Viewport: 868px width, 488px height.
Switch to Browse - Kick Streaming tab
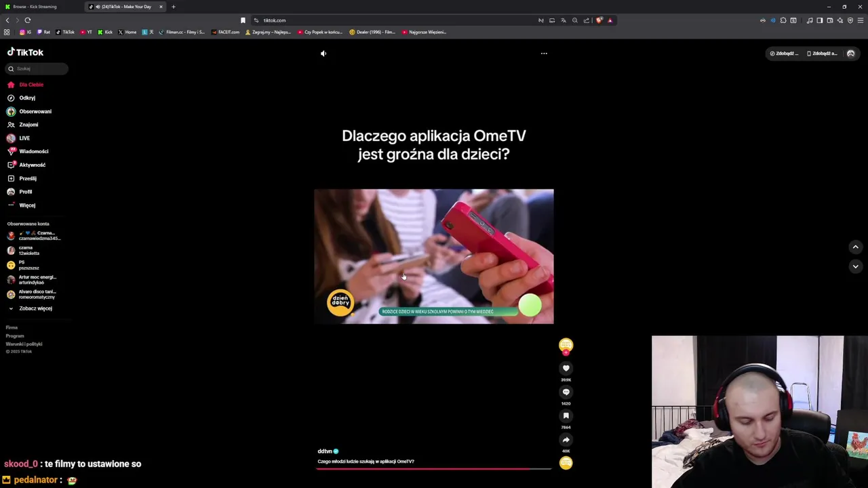35,7
